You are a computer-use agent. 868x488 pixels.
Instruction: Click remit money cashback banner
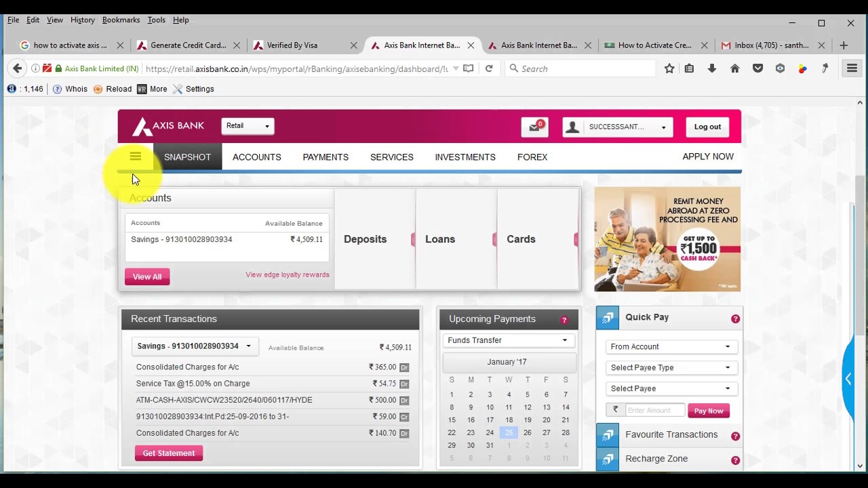667,239
